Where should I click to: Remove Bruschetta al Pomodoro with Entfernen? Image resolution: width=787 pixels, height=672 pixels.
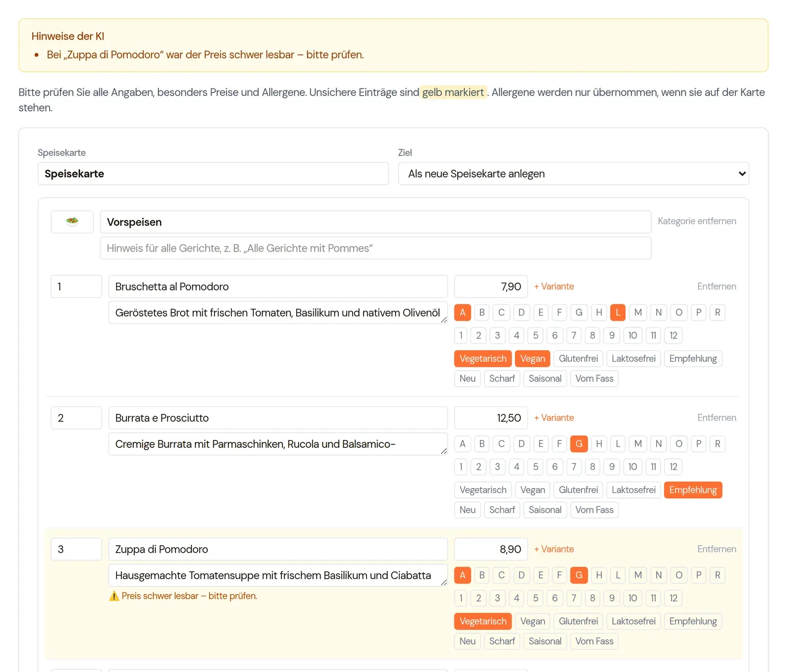point(717,286)
